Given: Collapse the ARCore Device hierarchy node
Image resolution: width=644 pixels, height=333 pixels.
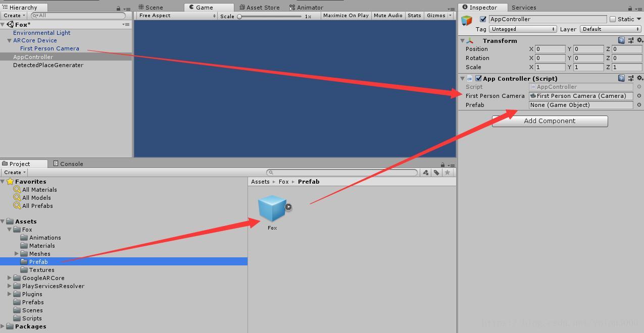Looking at the screenshot, I should (9, 40).
